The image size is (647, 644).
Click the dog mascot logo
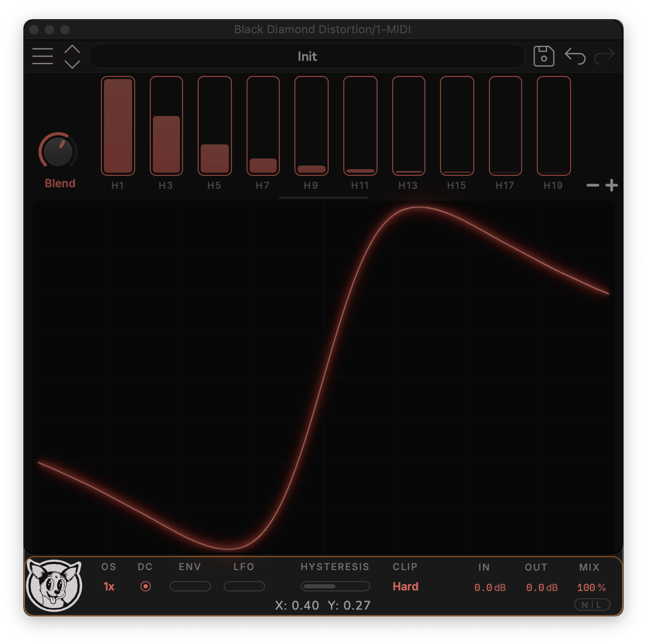(55, 585)
